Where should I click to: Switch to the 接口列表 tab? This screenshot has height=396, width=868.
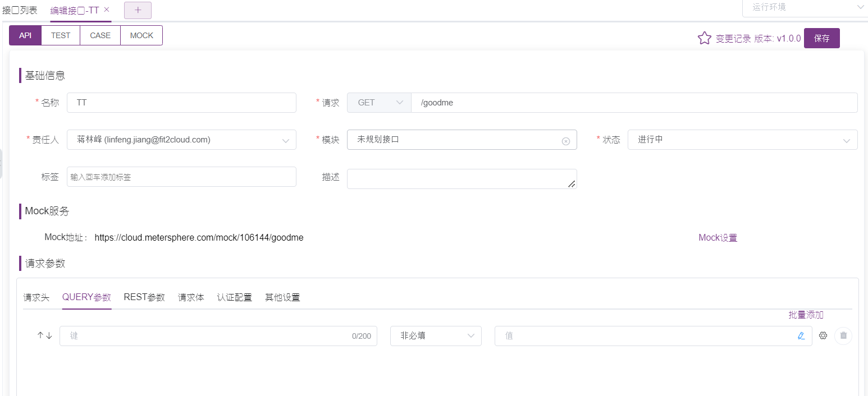click(21, 9)
